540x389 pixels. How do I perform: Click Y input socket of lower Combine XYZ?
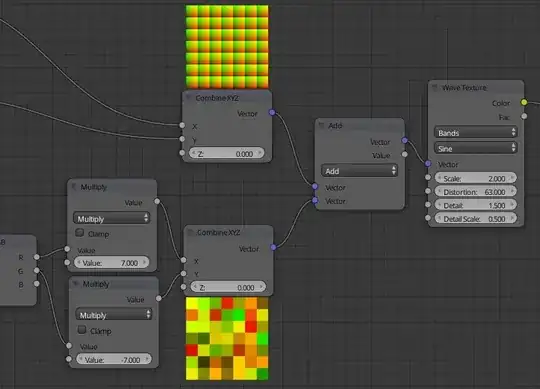pos(184,273)
